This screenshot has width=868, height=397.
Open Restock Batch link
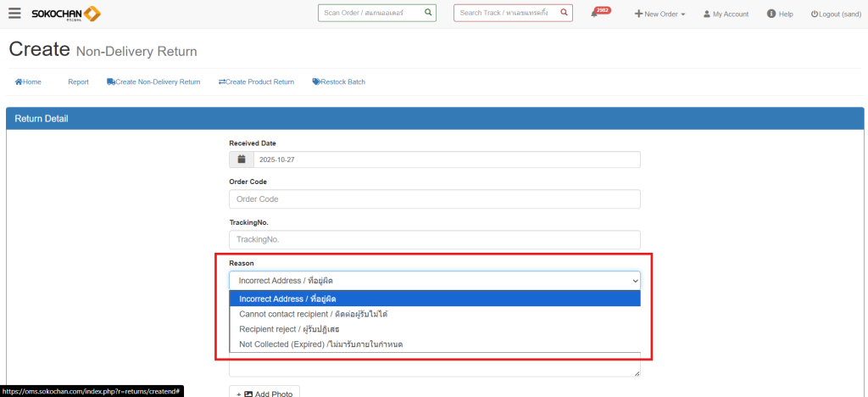point(338,82)
